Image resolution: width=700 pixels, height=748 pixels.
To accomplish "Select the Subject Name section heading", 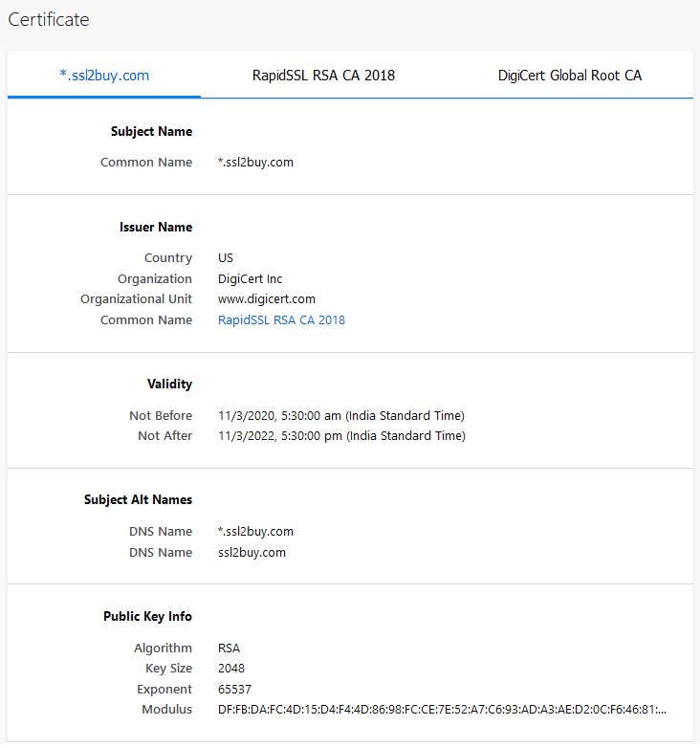I will point(152,132).
